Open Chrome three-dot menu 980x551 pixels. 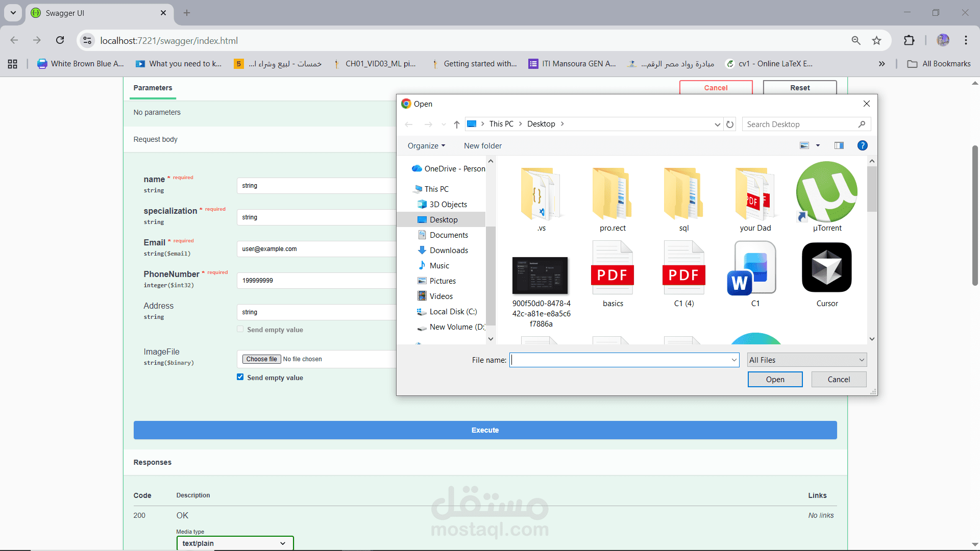point(966,40)
